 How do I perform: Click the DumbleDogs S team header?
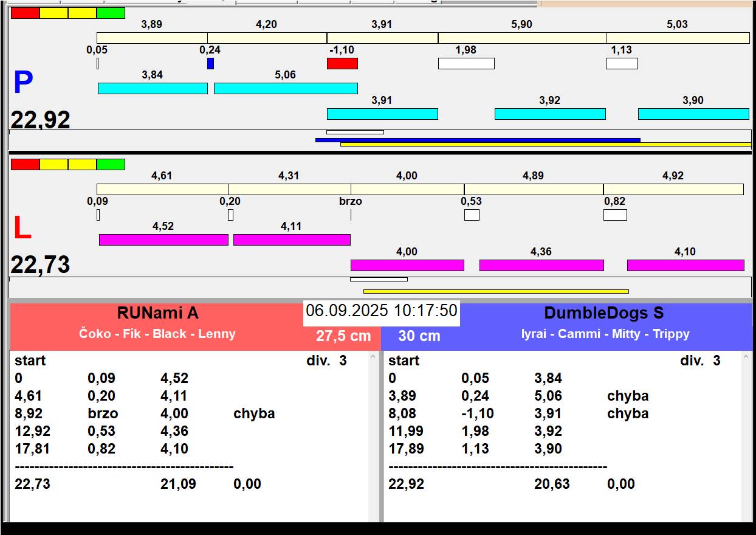pos(603,313)
